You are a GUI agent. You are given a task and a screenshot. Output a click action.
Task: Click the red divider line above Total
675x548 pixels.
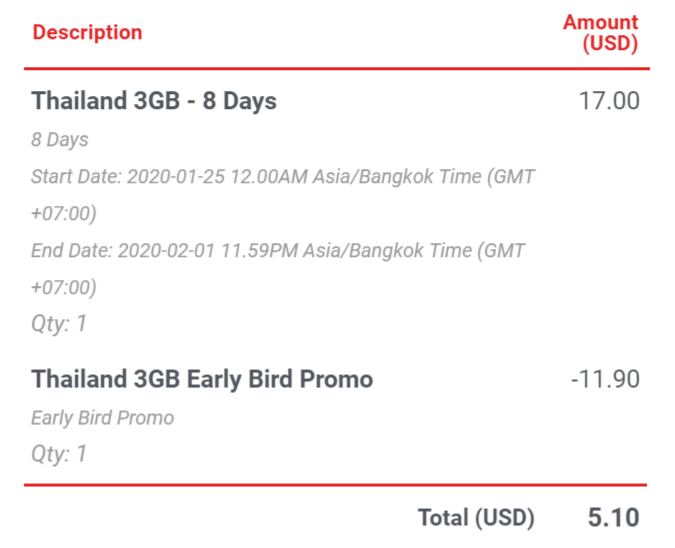point(335,485)
